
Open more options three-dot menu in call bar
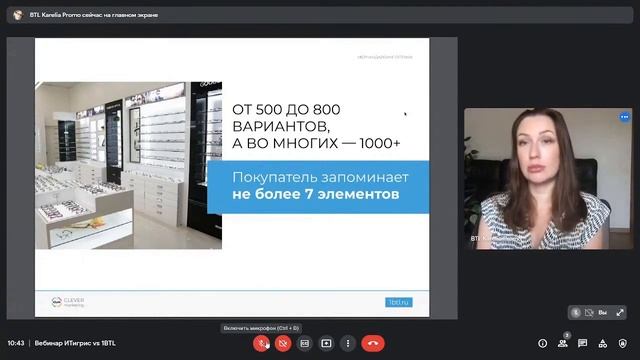pyautogui.click(x=348, y=343)
